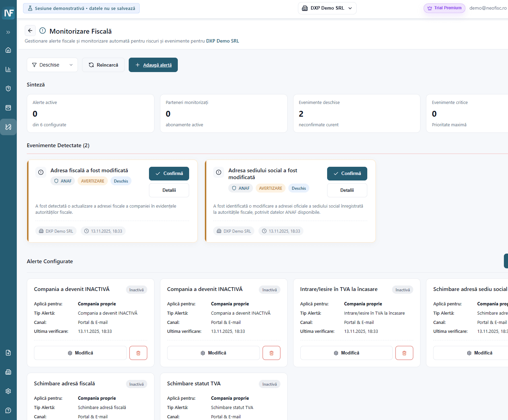Click Inactivă badge on second Compania INACTIVĂ card
This screenshot has width=508, height=420.
(x=269, y=290)
